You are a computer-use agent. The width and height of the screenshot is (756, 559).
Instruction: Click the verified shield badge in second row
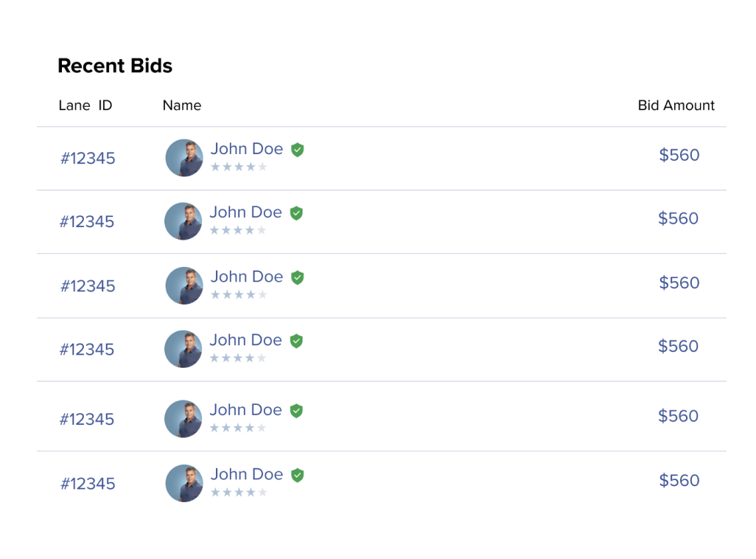pyautogui.click(x=296, y=213)
